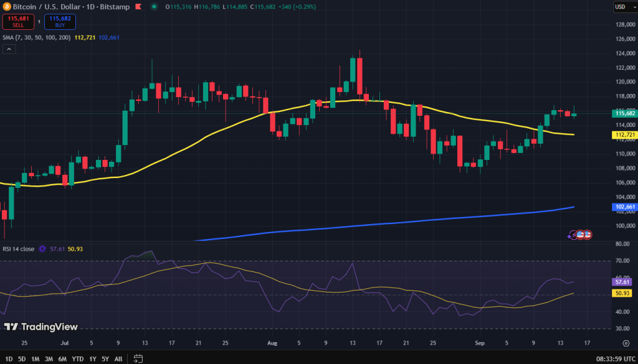
Task: Click the yellow 112,721 price label
Action: [624, 134]
